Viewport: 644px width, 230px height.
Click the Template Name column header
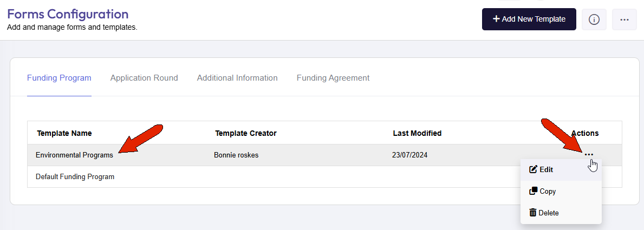[64, 133]
